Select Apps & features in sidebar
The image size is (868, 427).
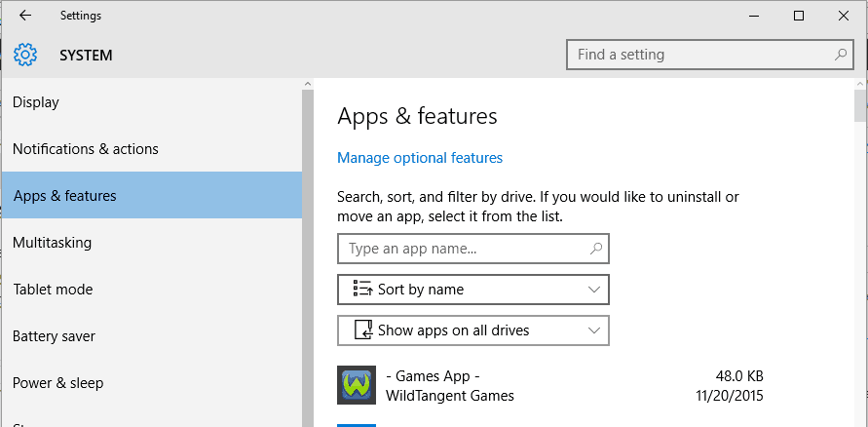(x=152, y=196)
